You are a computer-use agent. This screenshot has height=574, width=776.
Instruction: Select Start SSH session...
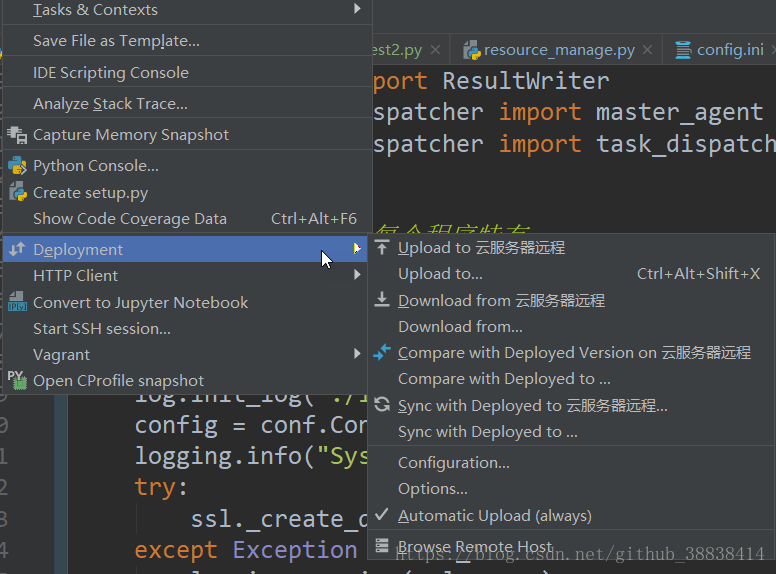coord(186,329)
